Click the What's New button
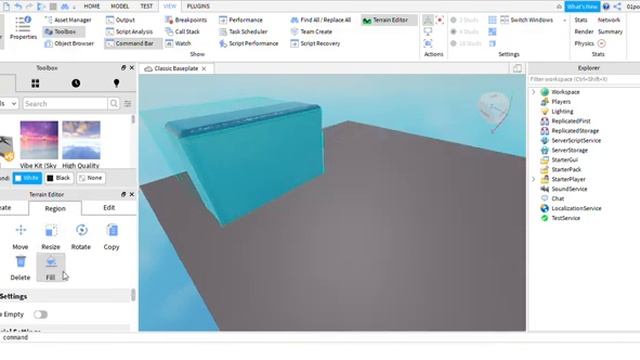 click(582, 7)
